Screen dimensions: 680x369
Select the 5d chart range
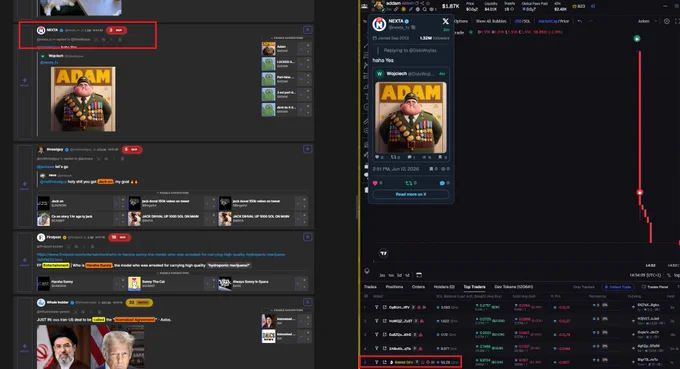(x=399, y=275)
